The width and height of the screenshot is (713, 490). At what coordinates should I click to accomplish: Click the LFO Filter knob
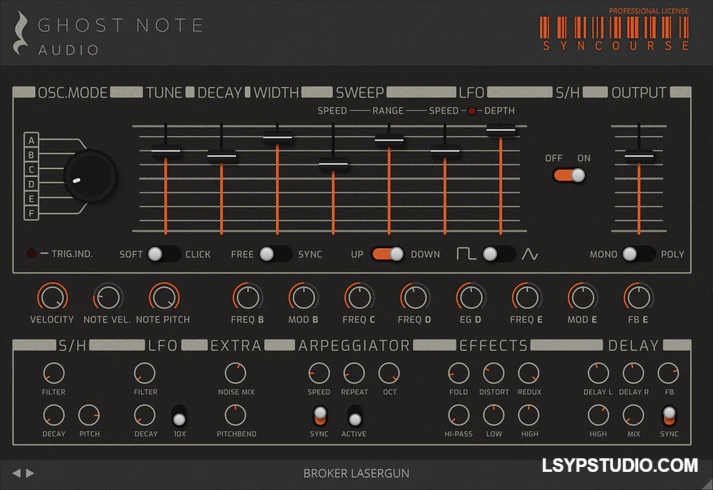(x=145, y=373)
